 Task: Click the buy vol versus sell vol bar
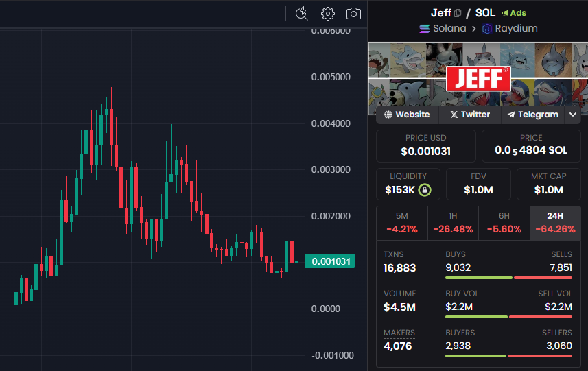508,317
